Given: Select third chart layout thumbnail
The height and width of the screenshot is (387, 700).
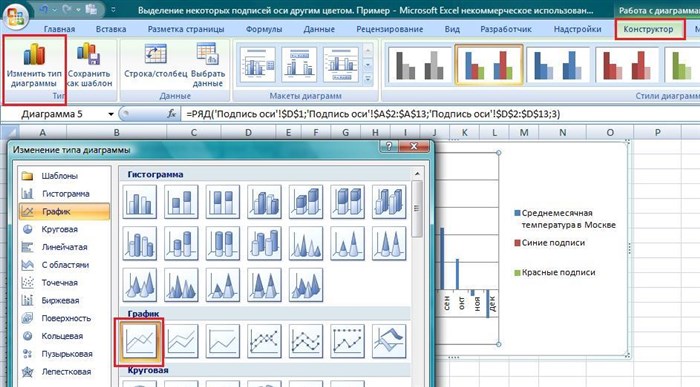Looking at the screenshot, I should point(341,65).
